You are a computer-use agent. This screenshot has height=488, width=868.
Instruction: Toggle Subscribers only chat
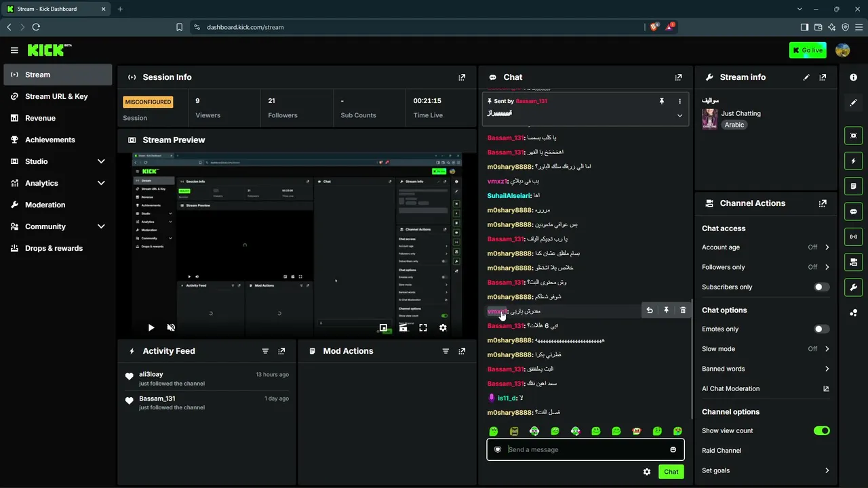821,287
